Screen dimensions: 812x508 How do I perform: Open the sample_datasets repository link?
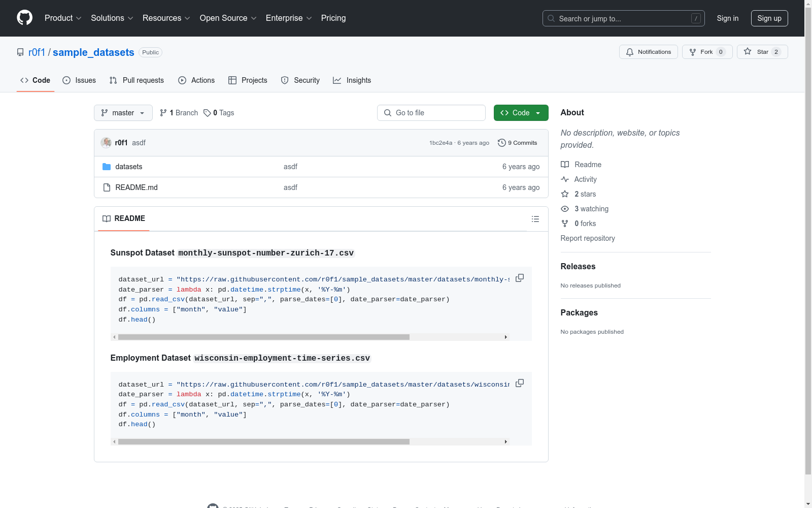(x=93, y=52)
